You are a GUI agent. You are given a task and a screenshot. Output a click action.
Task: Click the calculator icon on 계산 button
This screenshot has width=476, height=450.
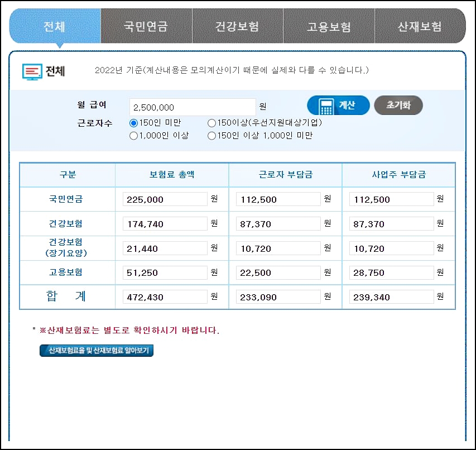tap(326, 106)
